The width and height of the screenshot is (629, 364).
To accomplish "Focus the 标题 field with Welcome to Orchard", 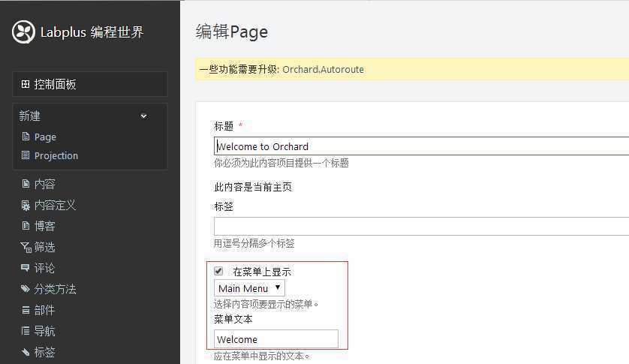I will (421, 146).
